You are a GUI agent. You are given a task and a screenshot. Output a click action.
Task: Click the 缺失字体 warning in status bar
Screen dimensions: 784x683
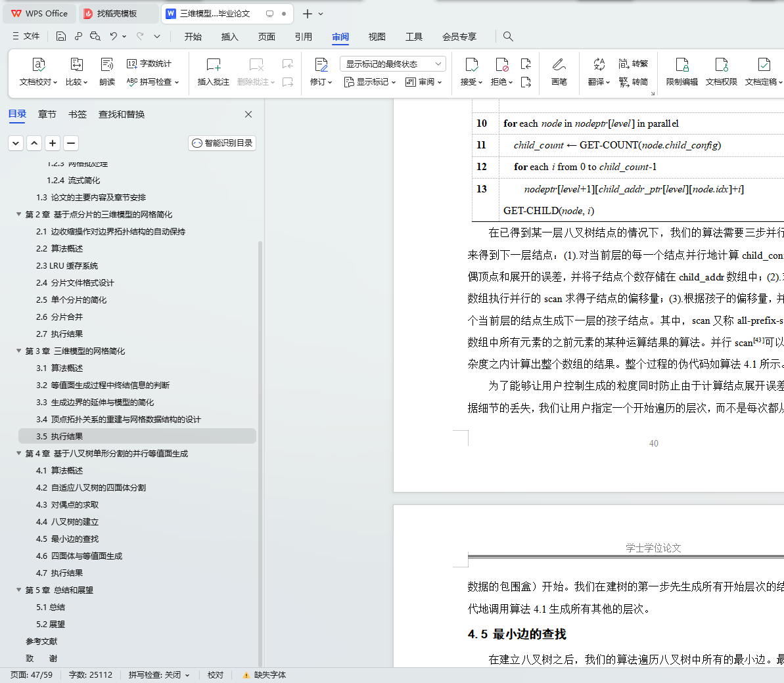pyautogui.click(x=264, y=675)
